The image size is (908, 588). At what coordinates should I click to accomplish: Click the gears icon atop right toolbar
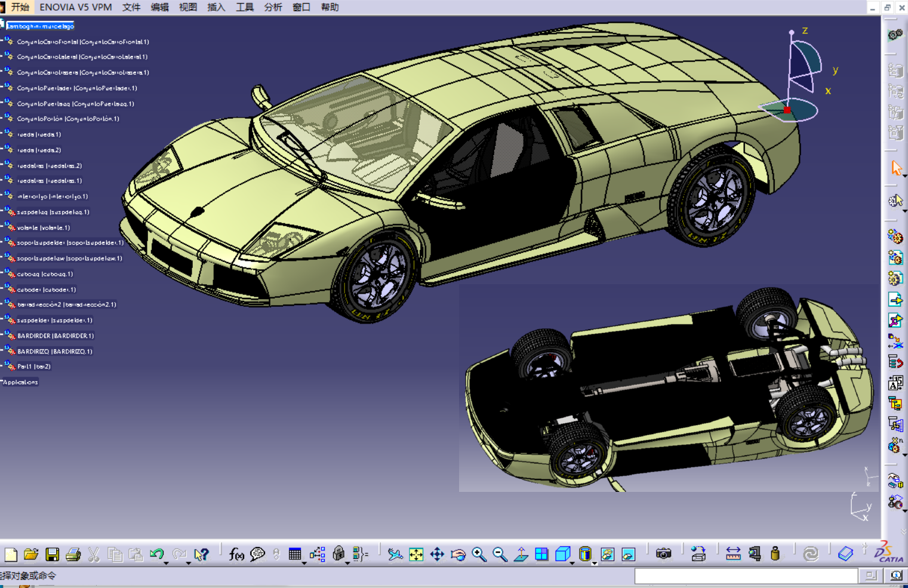point(895,35)
